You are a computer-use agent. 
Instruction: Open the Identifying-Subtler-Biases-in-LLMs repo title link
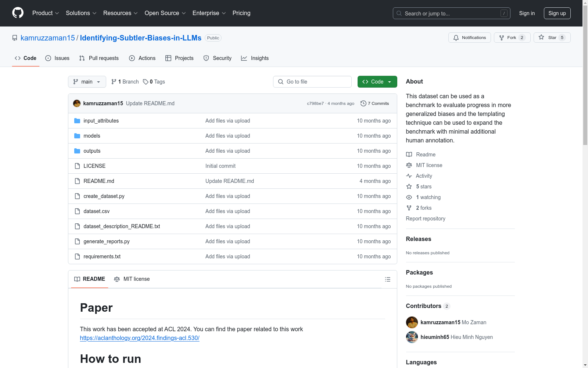coord(141,38)
